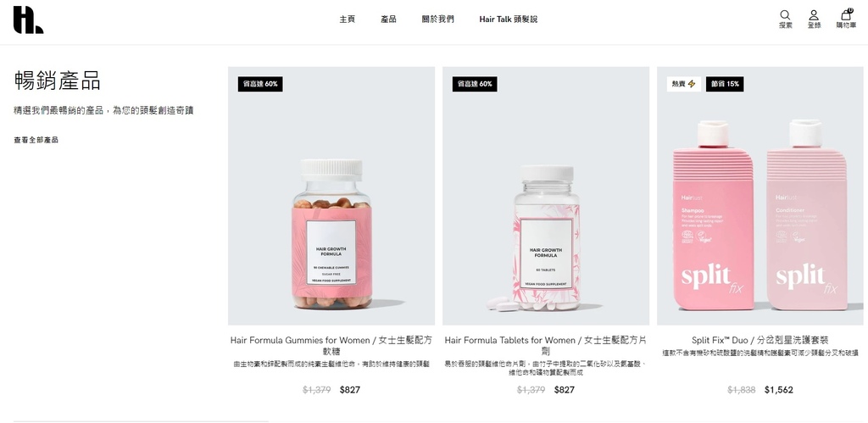Open Split Fix Duo product title

tap(759, 340)
